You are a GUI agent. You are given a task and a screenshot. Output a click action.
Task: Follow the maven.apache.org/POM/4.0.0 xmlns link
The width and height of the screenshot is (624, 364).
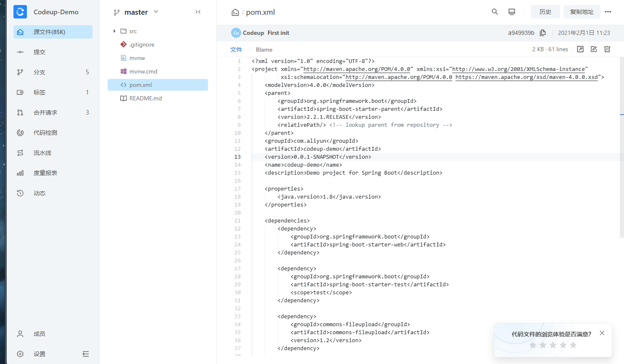point(357,69)
